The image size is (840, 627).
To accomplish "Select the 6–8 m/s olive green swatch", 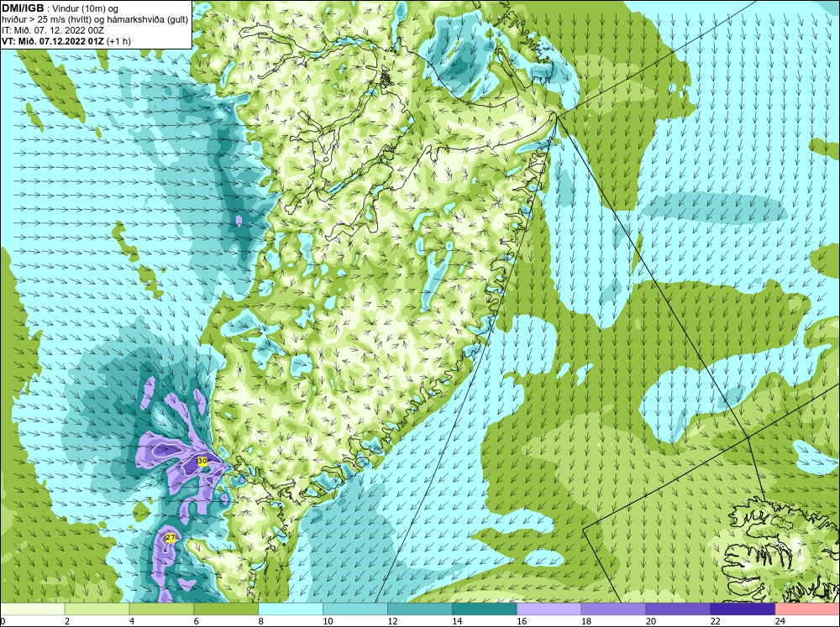I will [x=226, y=609].
